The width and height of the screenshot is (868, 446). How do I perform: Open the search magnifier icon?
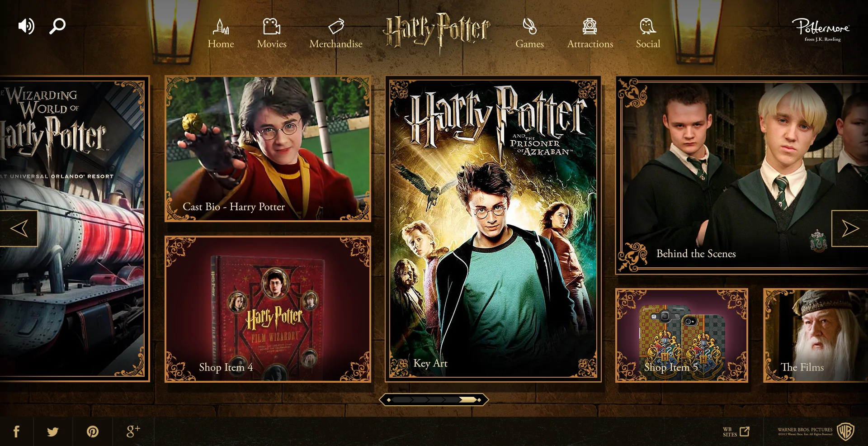(57, 26)
